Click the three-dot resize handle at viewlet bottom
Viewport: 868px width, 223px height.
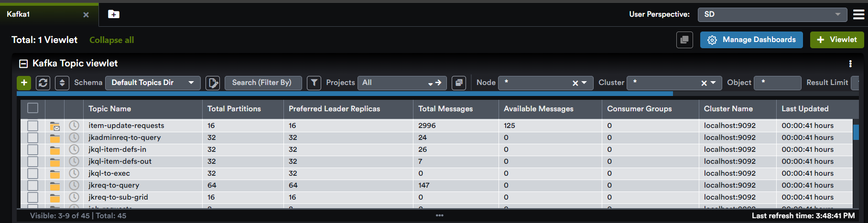click(x=440, y=215)
